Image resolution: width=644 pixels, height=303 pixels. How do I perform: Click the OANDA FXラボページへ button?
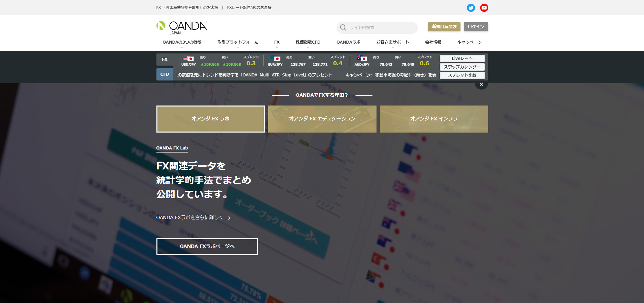pyautogui.click(x=207, y=247)
